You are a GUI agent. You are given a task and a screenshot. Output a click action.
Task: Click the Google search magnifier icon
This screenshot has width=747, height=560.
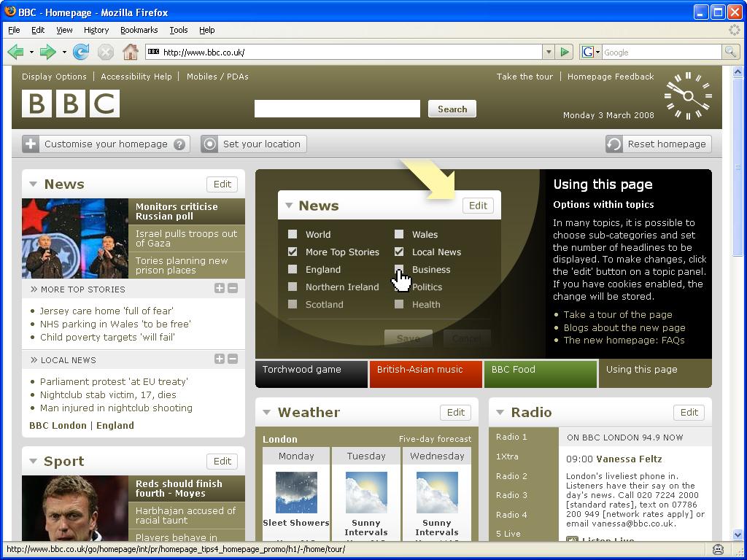[729, 52]
